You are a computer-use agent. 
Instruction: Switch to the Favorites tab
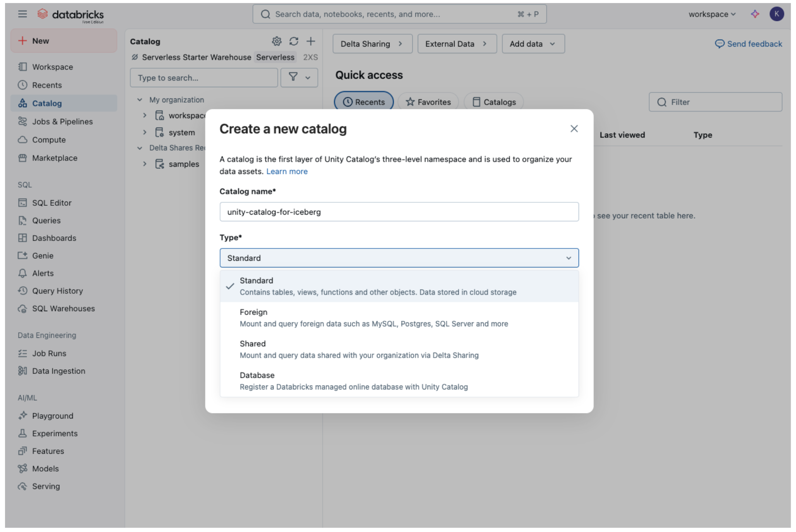coord(428,102)
